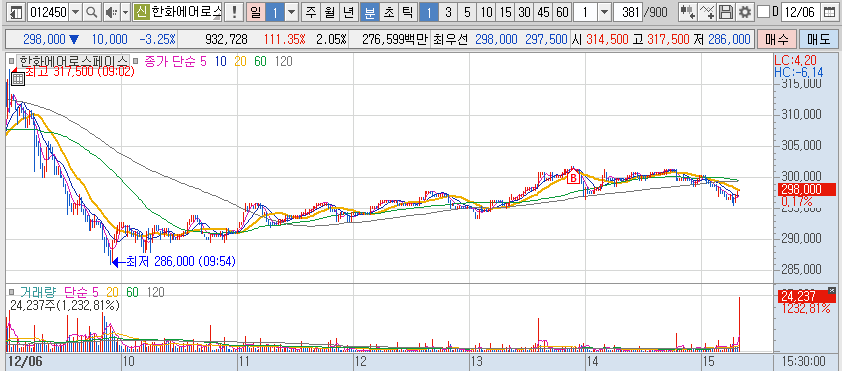Switch to yearly chart with 년
This screenshot has width=842, height=371.
click(x=348, y=12)
